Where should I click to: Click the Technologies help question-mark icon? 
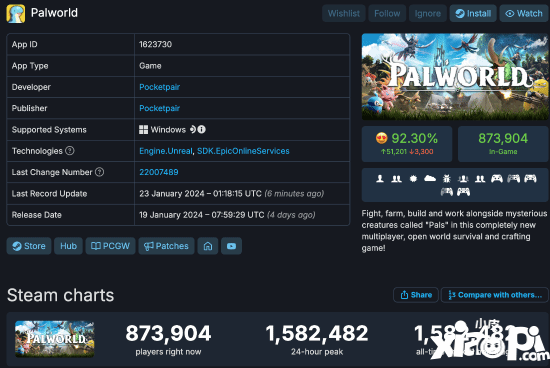click(x=70, y=150)
